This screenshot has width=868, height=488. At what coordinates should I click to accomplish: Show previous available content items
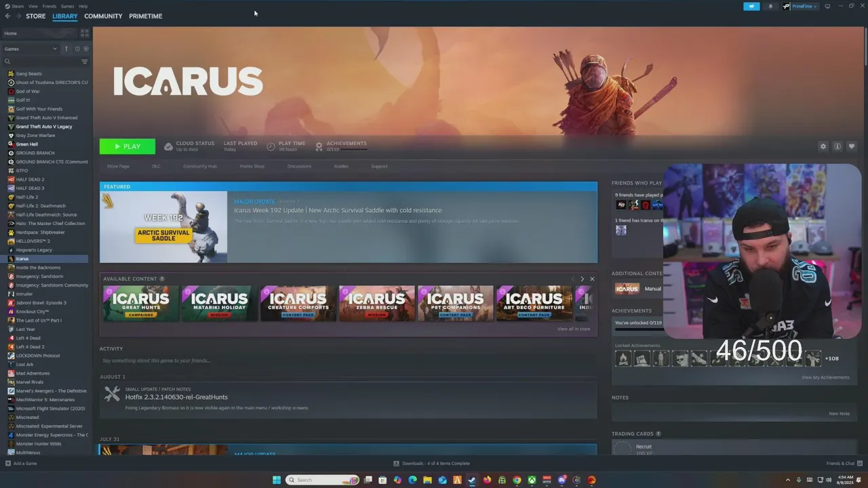point(572,279)
